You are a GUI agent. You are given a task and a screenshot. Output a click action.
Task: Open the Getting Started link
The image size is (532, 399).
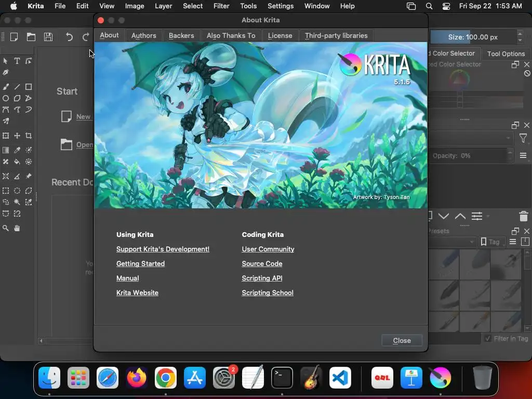[140, 263]
